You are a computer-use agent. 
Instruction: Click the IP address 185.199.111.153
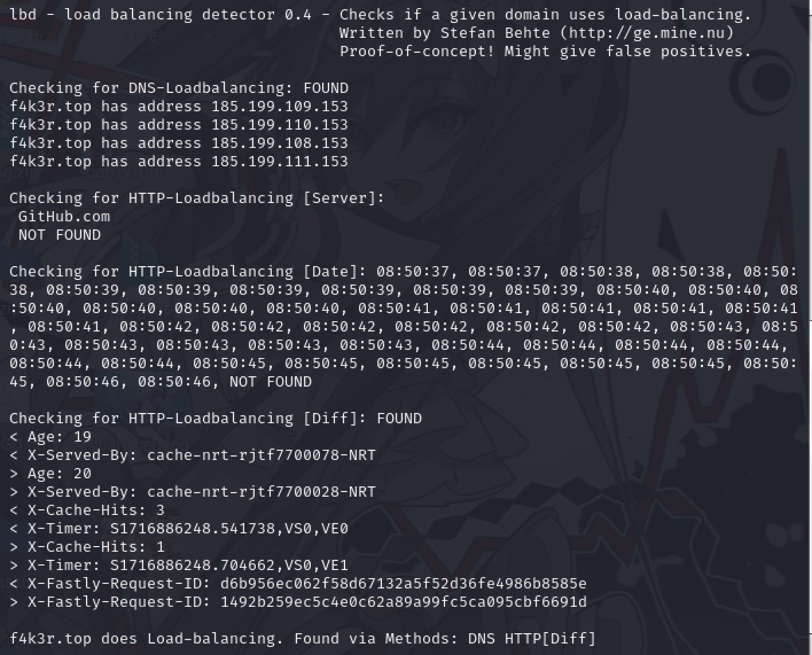click(280, 161)
